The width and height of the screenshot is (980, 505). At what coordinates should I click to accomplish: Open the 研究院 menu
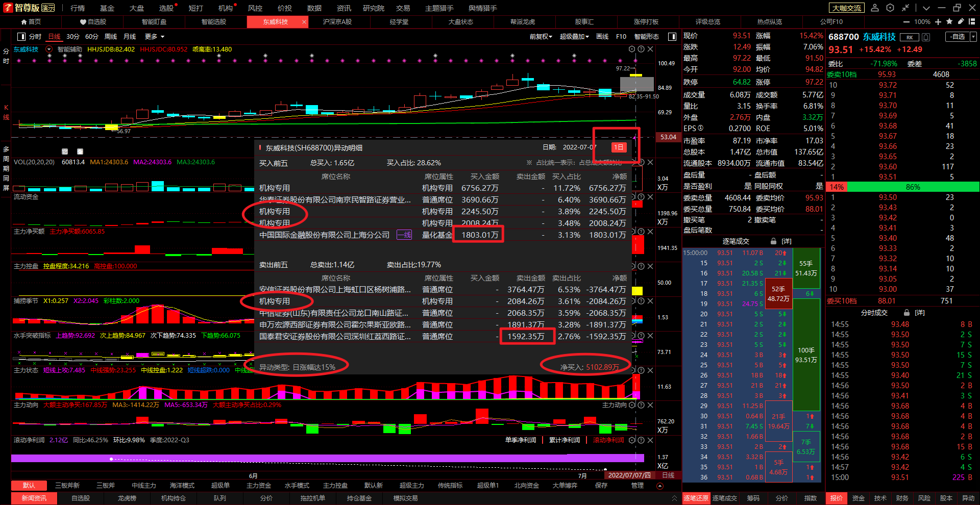click(374, 8)
